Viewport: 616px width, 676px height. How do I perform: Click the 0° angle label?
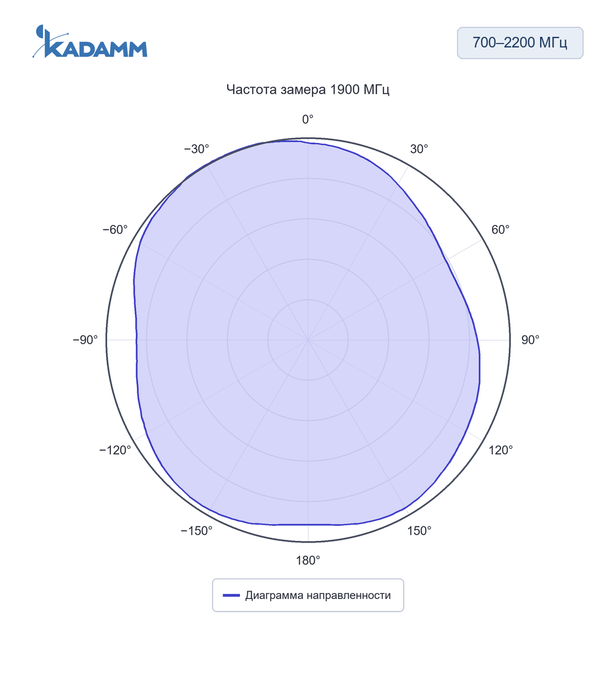(308, 119)
